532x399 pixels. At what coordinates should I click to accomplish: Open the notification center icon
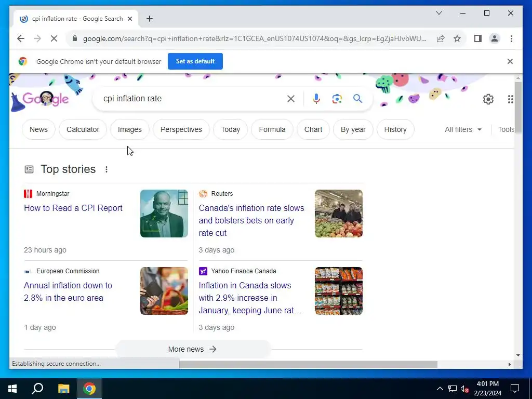(515, 389)
